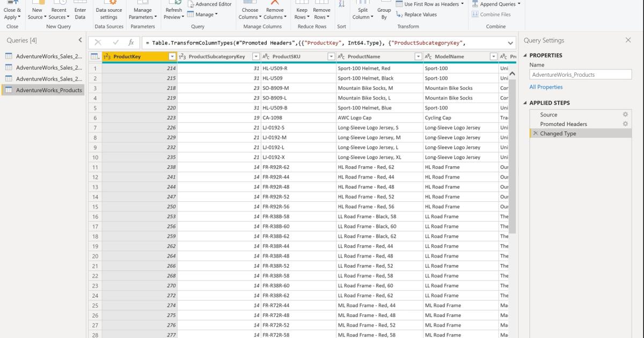644x338 pixels.
Task: Click the Enter Data icon
Action: [80, 10]
